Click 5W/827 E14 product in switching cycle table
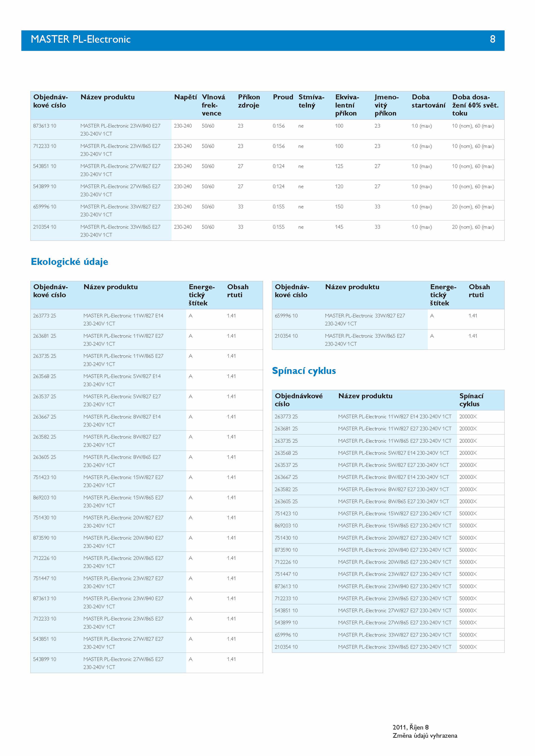 [393, 453]
